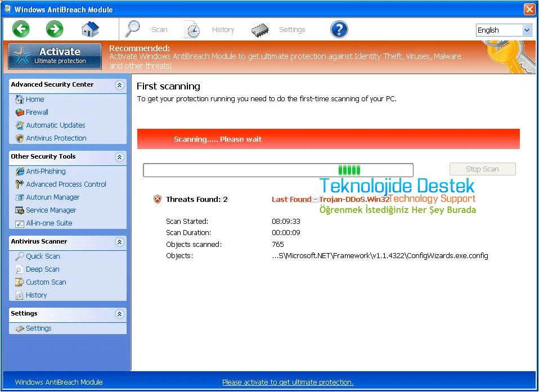The height and width of the screenshot is (392, 539).
Task: Click the red shield Threats Found icon
Action: (158, 199)
